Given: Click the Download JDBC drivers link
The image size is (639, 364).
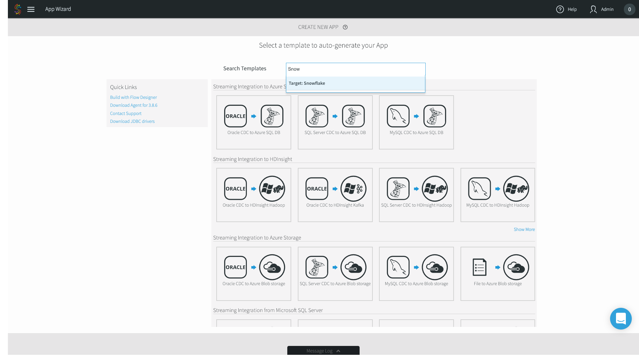Looking at the screenshot, I should click(x=132, y=121).
